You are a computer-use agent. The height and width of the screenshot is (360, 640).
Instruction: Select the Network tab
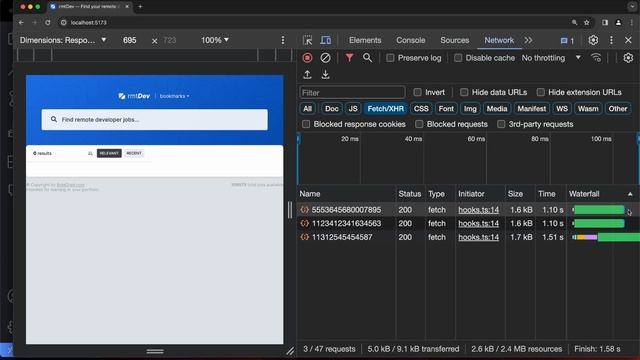click(x=499, y=40)
